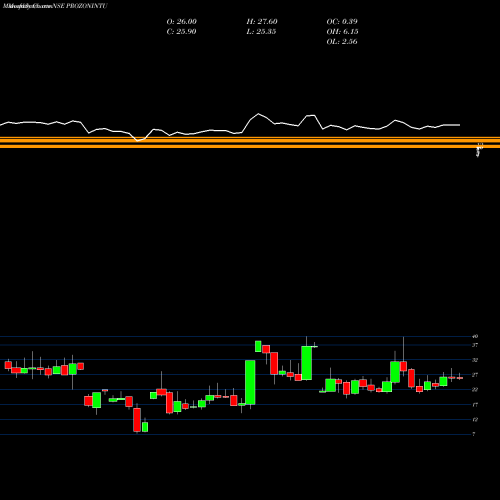This screenshot has width=500, height=500.
Task: Click the low value L: 25.35
Action: pos(261,32)
